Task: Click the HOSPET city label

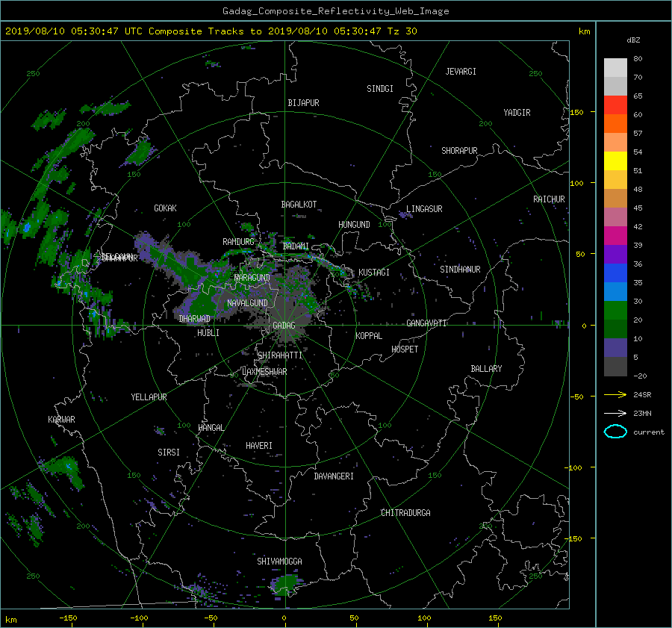Action: 405,349
